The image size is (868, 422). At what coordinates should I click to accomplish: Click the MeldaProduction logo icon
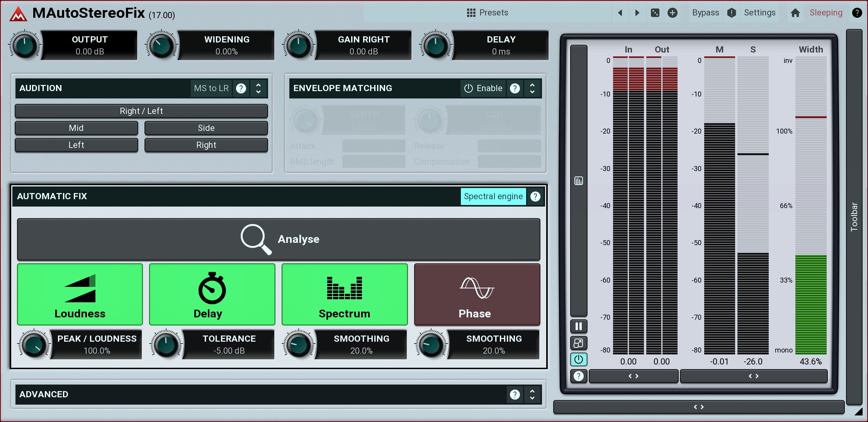click(x=18, y=14)
